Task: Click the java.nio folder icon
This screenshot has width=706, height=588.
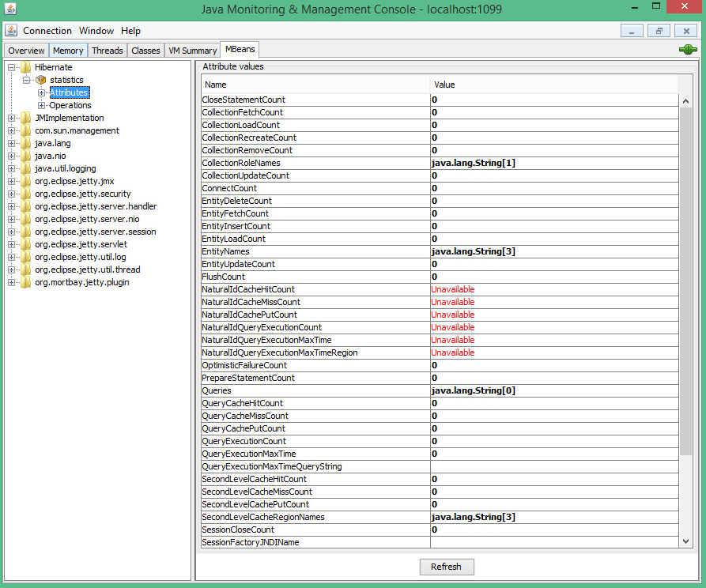Action: tap(25, 156)
